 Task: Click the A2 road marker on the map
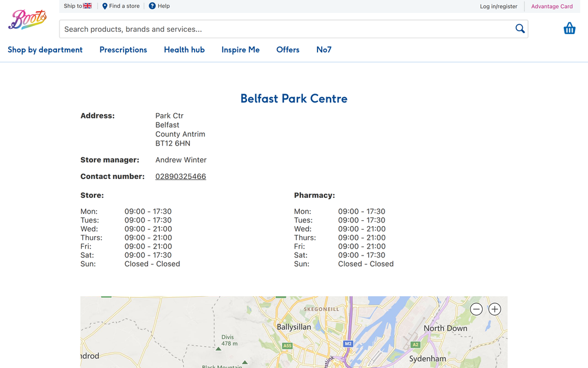(415, 344)
